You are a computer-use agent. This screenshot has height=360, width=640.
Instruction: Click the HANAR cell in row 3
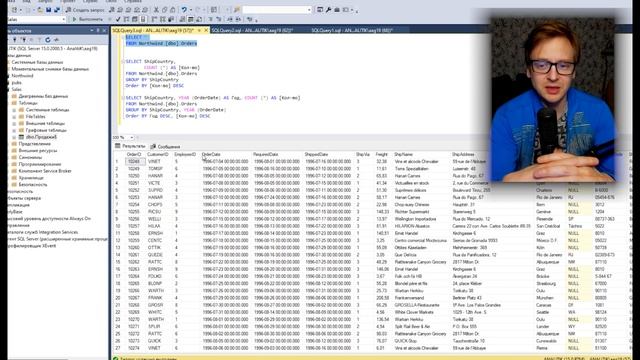[x=155, y=176]
